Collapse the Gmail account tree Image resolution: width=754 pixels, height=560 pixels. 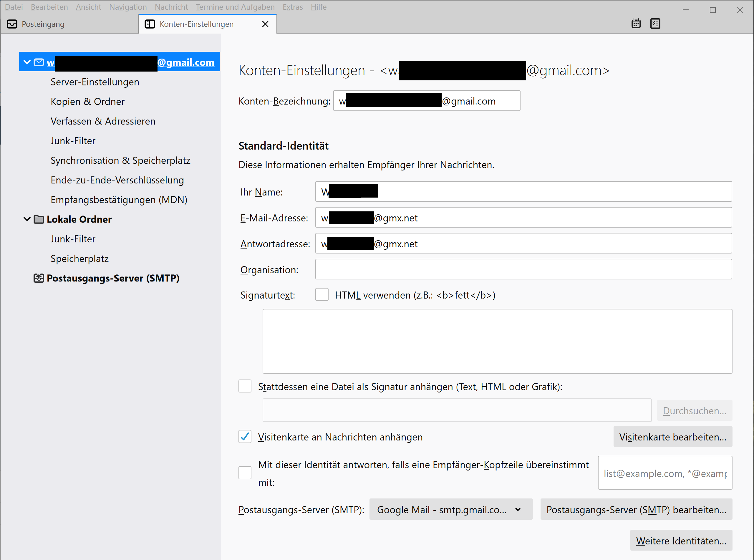27,62
